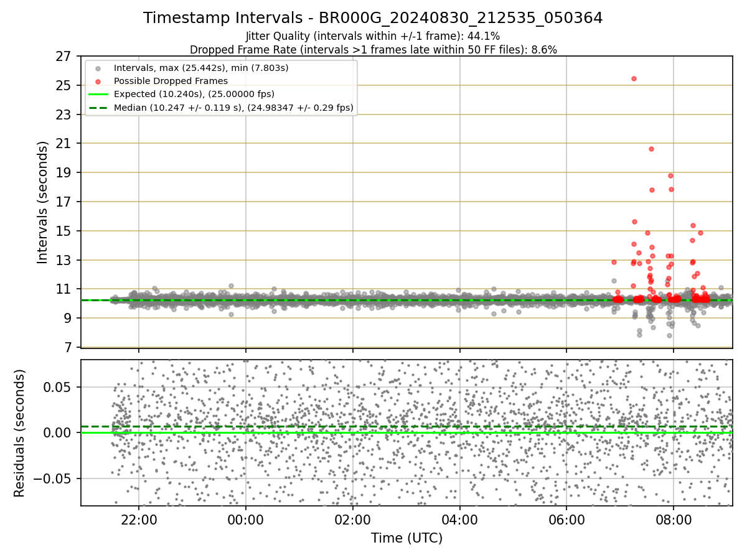747x560 pixels.
Task: Click the 'Intervals, max (25.442s), min (7.803s)' legend label
Action: pyautogui.click(x=201, y=67)
